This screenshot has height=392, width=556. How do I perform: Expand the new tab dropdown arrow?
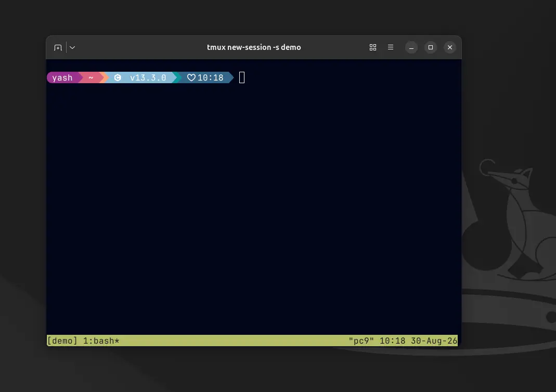[x=72, y=47]
